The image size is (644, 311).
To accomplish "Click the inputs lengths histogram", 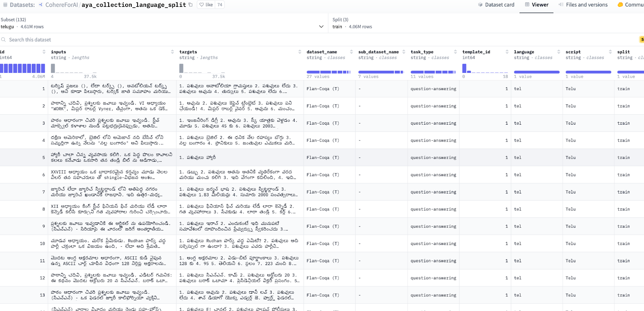I will click(x=74, y=68).
